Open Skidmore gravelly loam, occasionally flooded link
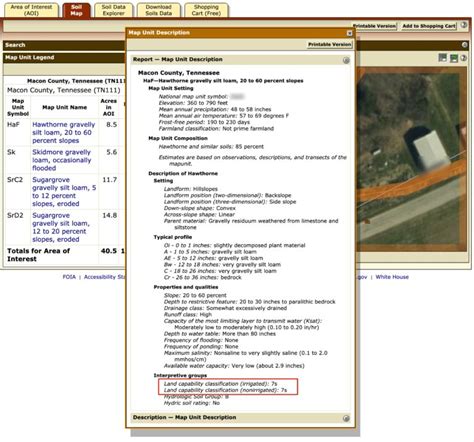 62,160
